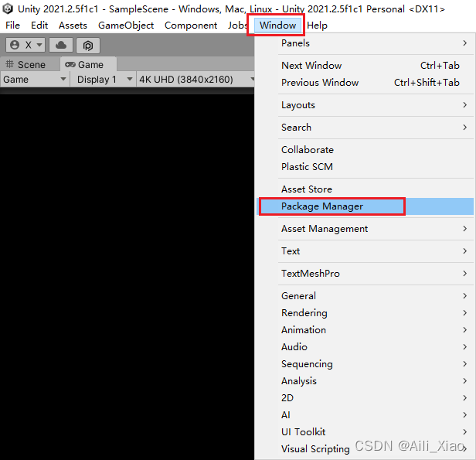The image size is (476, 460).
Task: Open Plastic SCM from Window menu
Action: pos(365,167)
